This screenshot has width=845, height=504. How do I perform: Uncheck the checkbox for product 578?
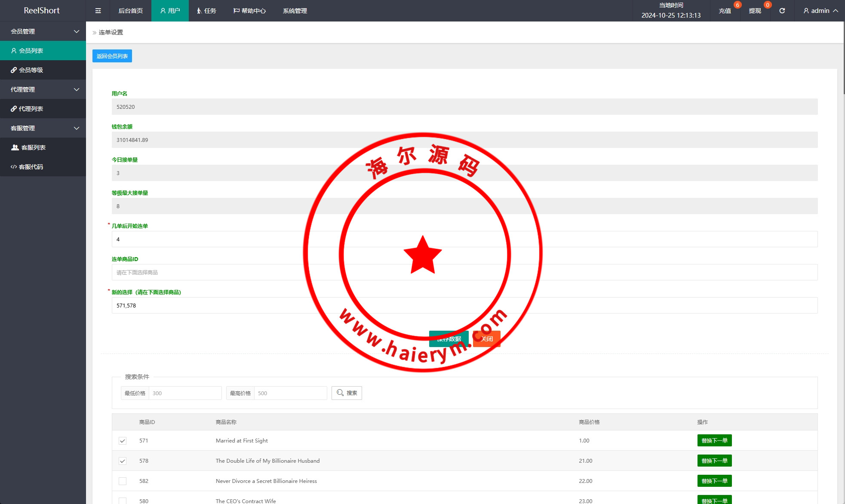tap(123, 461)
